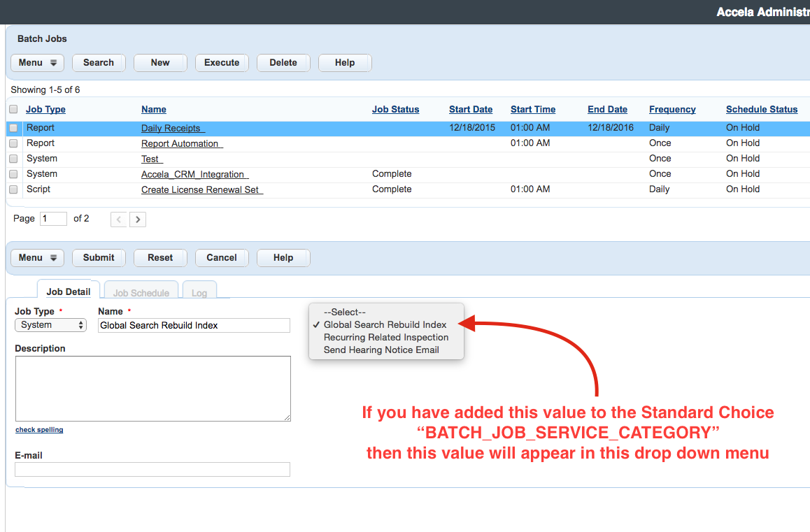Expand the Job Type System dropdown

click(50, 325)
